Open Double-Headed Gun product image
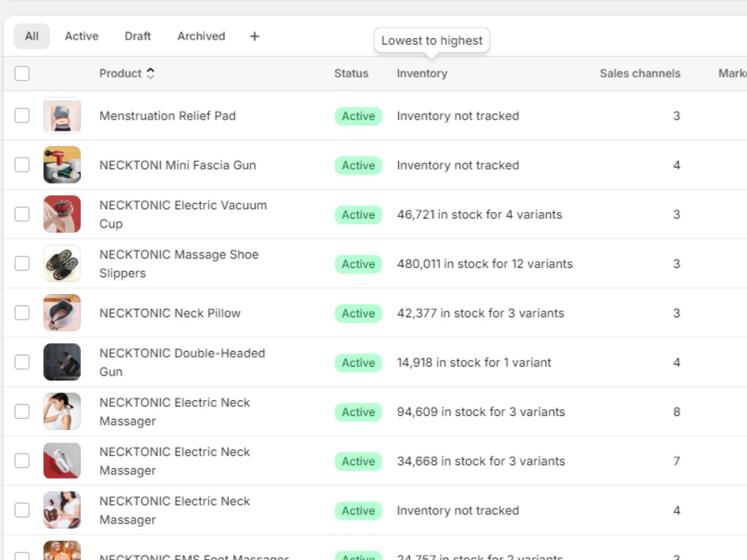This screenshot has width=747, height=560. (62, 362)
